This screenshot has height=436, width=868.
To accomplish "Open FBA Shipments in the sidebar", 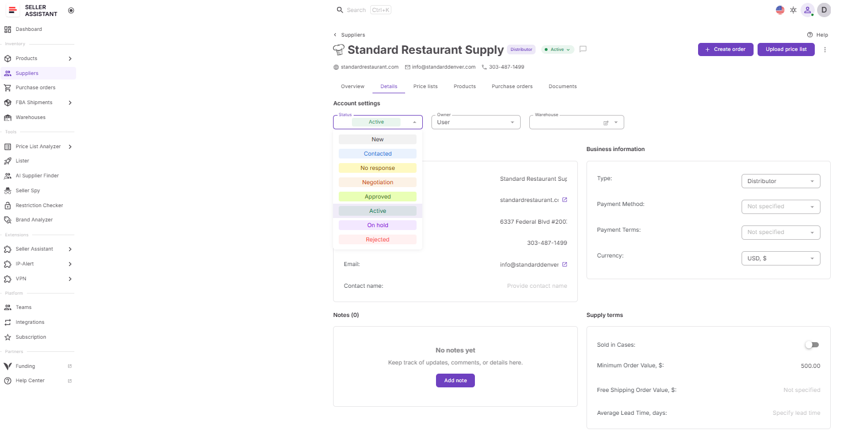I will [x=38, y=102].
